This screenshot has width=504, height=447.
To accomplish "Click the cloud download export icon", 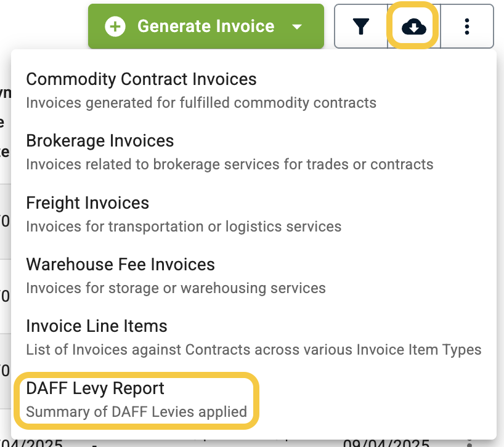I will click(413, 26).
